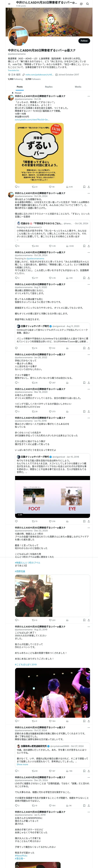This screenshot has height=868, width=98.
Task: View the 2,709 Followers list
Action: click(x=33, y=79)
